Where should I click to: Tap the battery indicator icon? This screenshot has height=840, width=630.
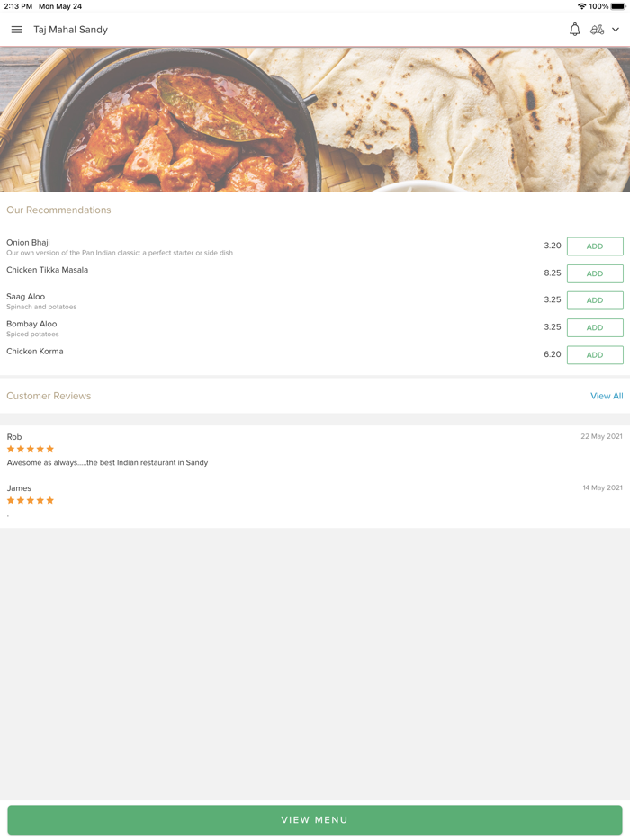click(618, 6)
